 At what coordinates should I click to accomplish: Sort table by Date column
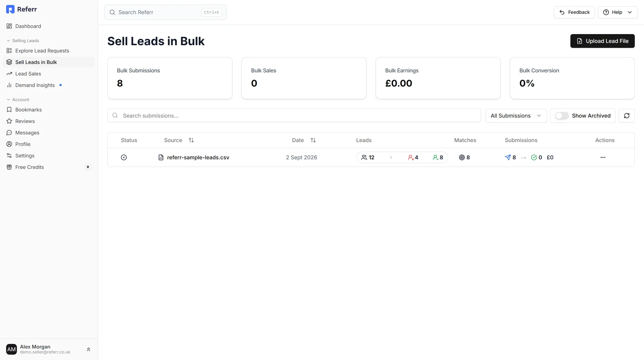[x=304, y=140]
